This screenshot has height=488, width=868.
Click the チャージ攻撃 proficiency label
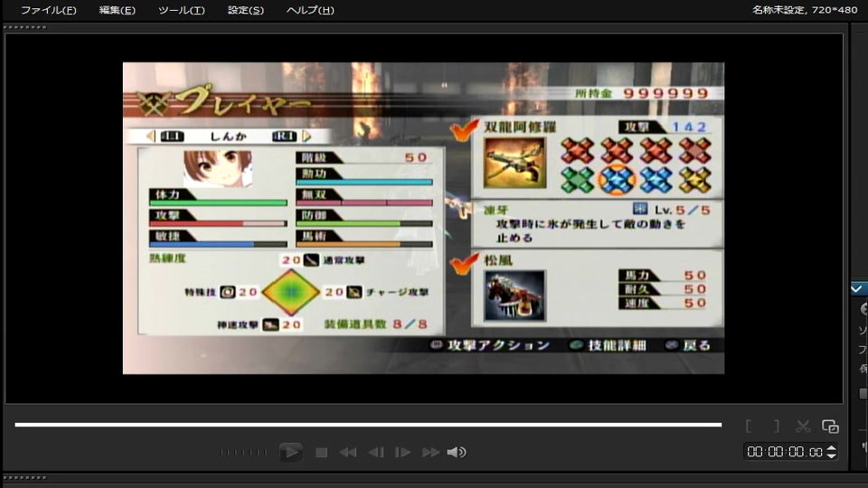[397, 292]
